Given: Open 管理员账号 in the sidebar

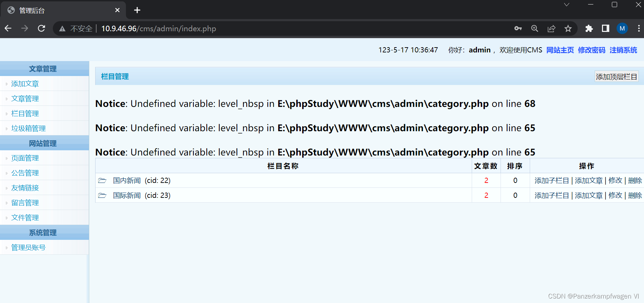Looking at the screenshot, I should (x=28, y=247).
